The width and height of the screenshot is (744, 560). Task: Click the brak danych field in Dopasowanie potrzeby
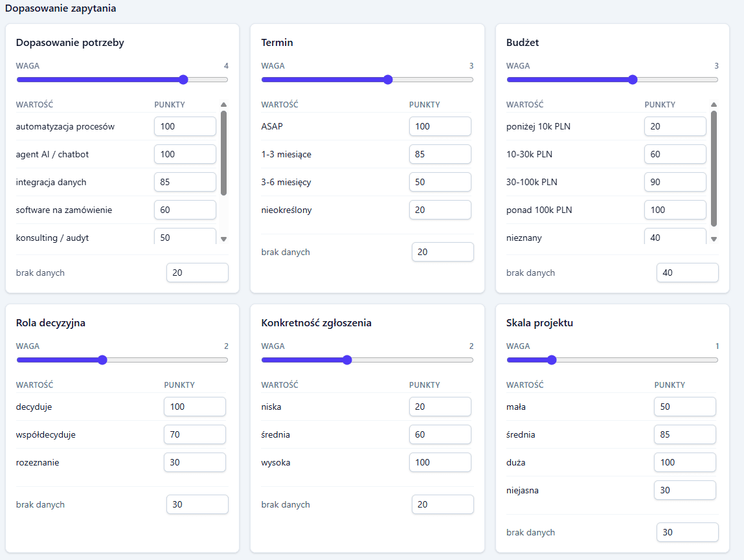[197, 273]
